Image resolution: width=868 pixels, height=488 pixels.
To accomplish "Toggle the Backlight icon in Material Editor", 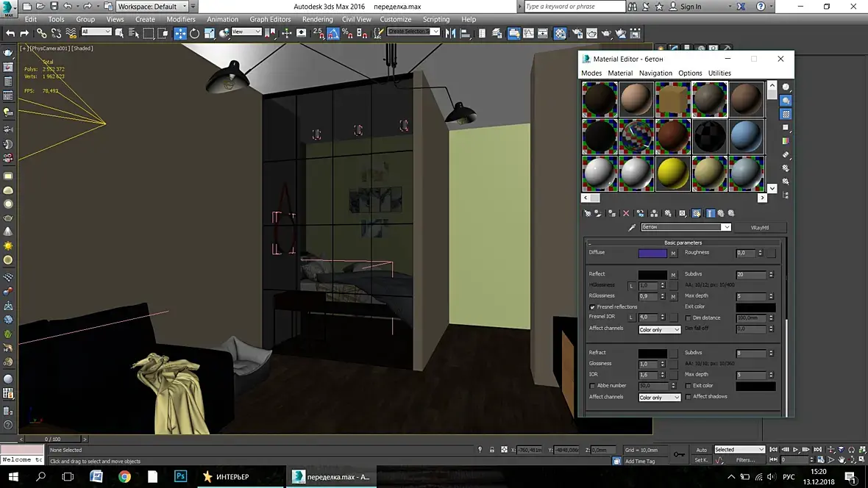I will 786,101.
